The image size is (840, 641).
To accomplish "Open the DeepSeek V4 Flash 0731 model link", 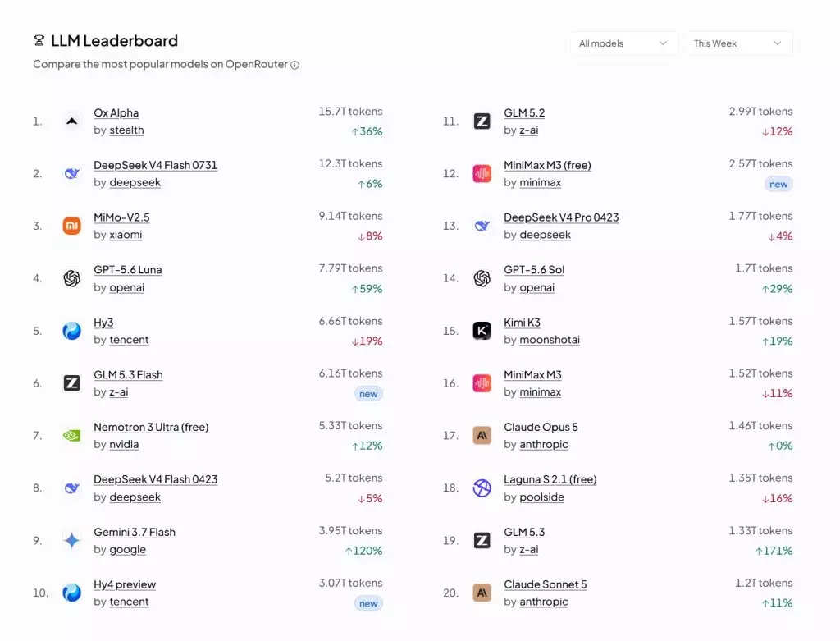I will coord(155,165).
